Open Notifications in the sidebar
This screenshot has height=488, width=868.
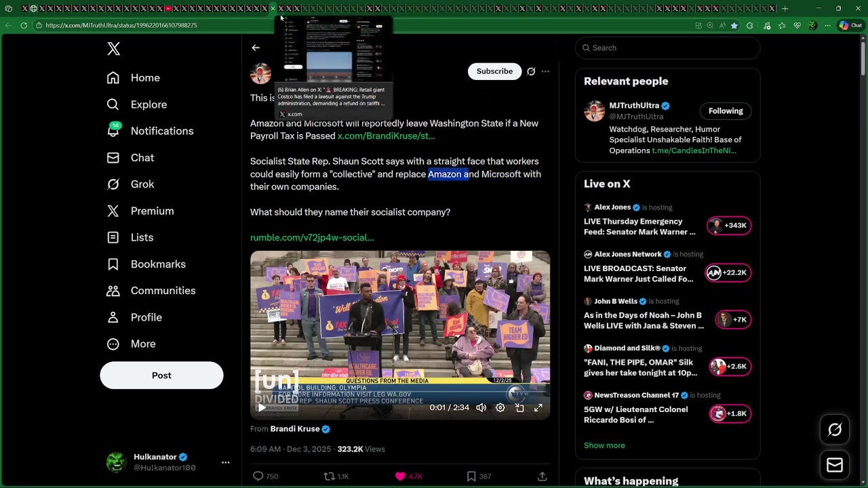click(x=150, y=131)
